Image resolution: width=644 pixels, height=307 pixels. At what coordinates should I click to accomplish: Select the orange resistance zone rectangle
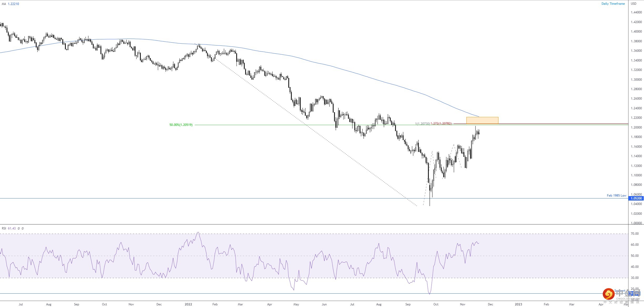483,120
